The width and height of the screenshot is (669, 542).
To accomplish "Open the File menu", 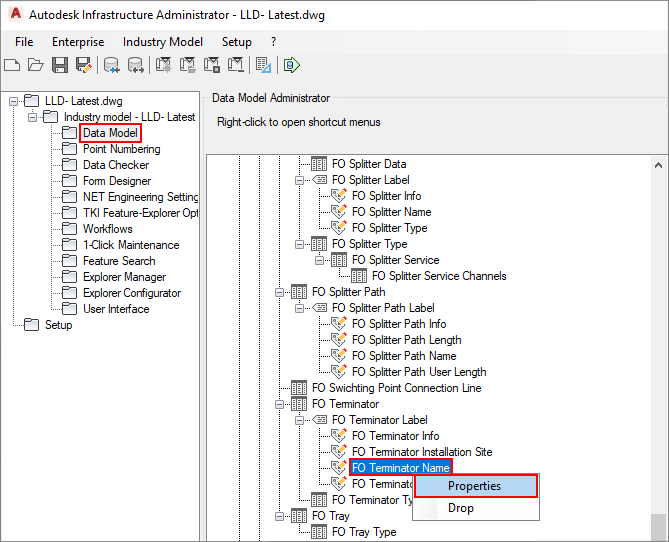I will [x=24, y=42].
